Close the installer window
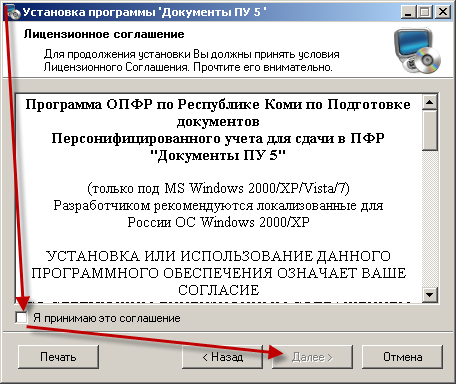This screenshot has width=456, height=384. tap(443, 12)
